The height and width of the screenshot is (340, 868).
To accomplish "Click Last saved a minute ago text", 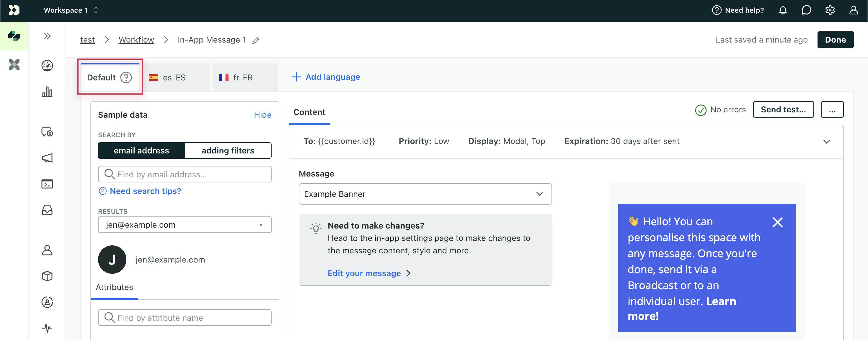I will pos(761,40).
